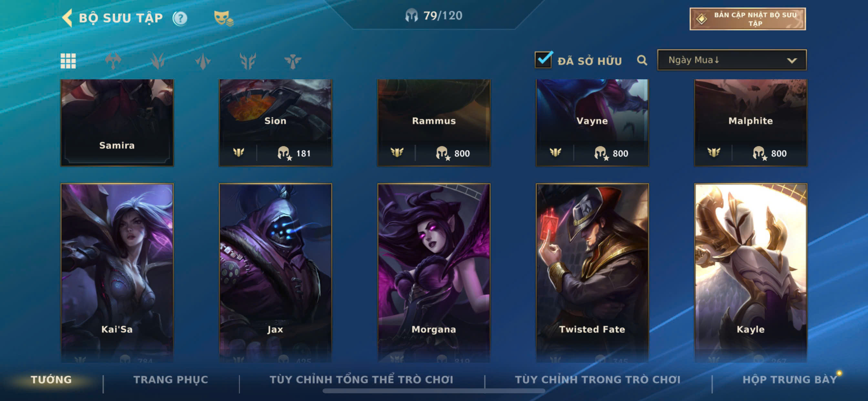Image resolution: width=868 pixels, height=401 pixels.
Task: Open the HỘP TRƯNG BÀY tab
Action: click(790, 379)
